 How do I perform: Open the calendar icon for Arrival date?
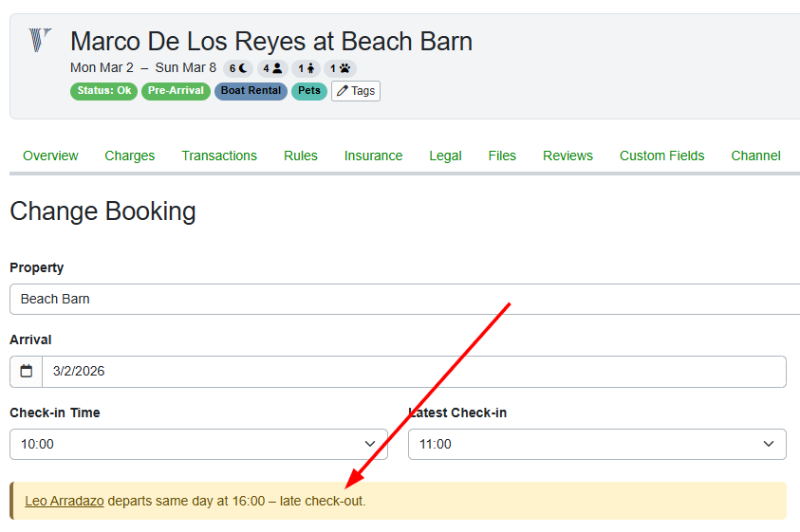pyautogui.click(x=26, y=372)
